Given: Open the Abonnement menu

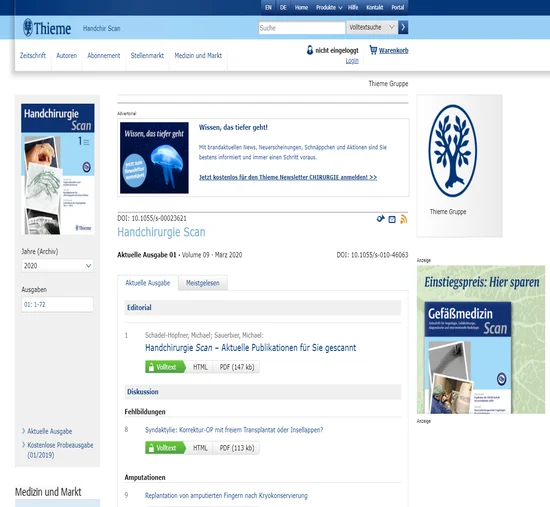Looking at the screenshot, I should [104, 55].
